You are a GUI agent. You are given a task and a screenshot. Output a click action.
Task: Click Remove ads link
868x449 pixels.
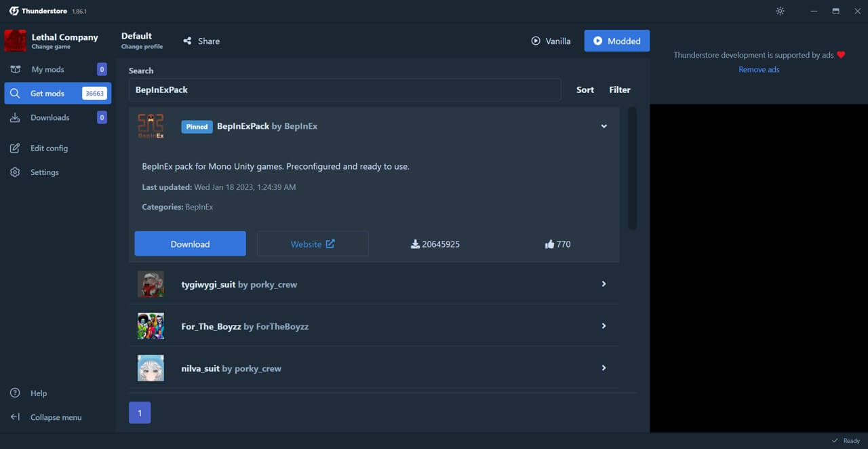759,69
